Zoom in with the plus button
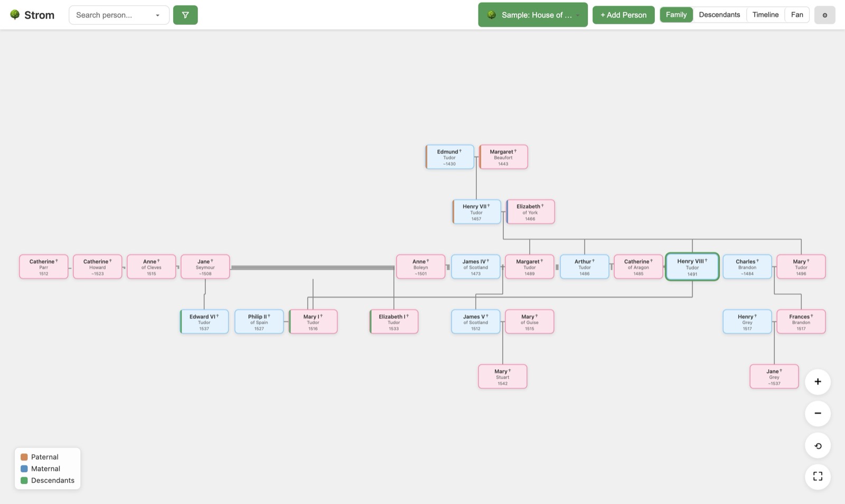 click(x=818, y=382)
